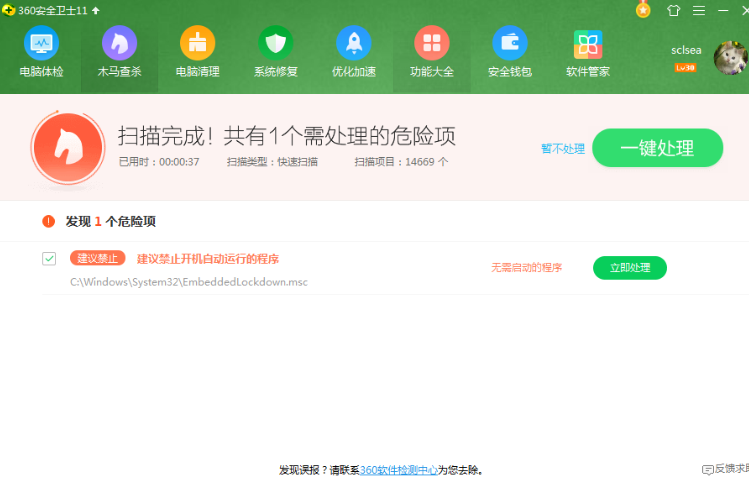
Task: Click the 建议禁止 orange tag
Action: click(x=97, y=258)
